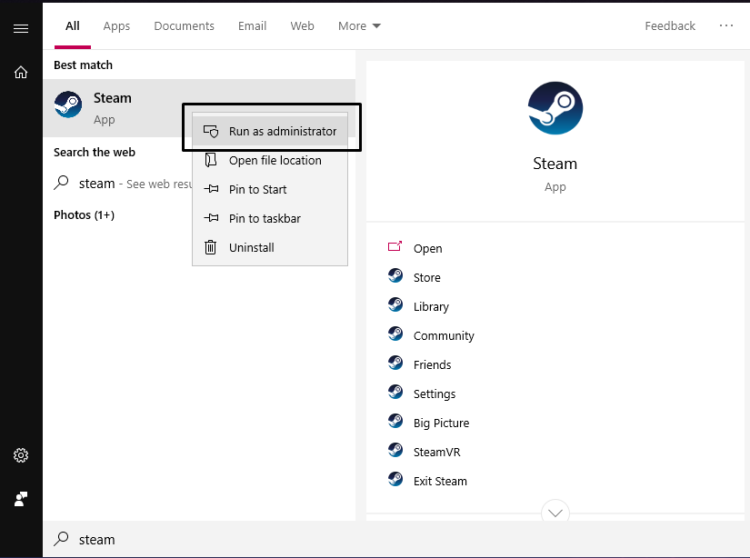Open the Home icon in sidebar
The width and height of the screenshot is (750, 558).
[x=20, y=72]
